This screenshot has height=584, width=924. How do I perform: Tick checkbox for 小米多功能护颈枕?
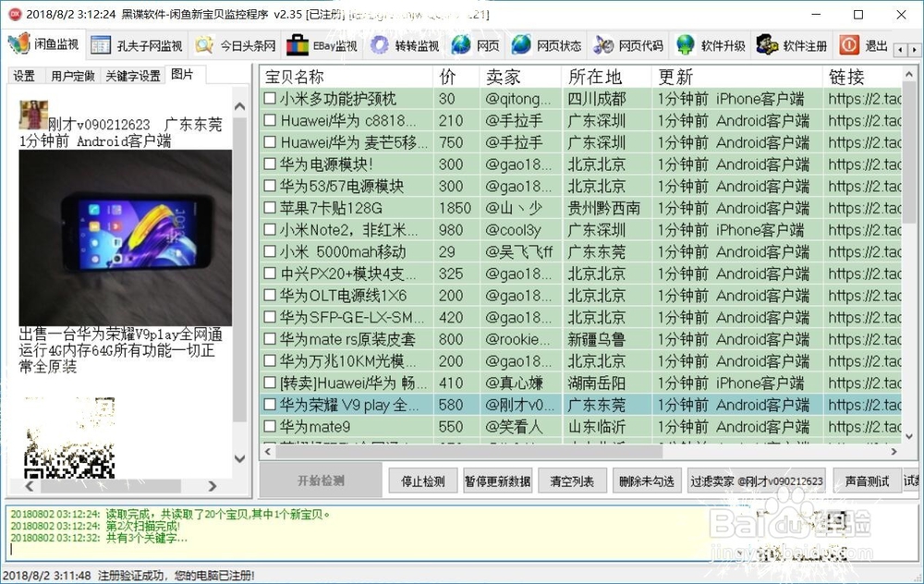tap(270, 99)
